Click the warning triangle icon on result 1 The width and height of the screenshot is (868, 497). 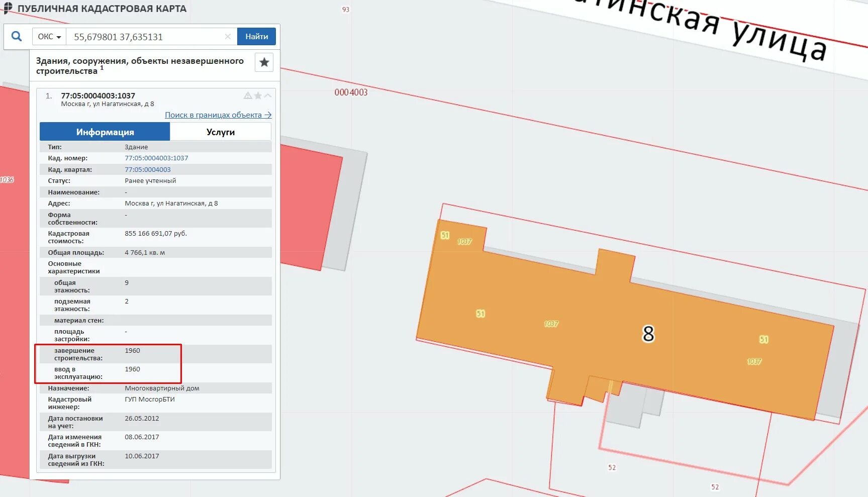point(248,95)
